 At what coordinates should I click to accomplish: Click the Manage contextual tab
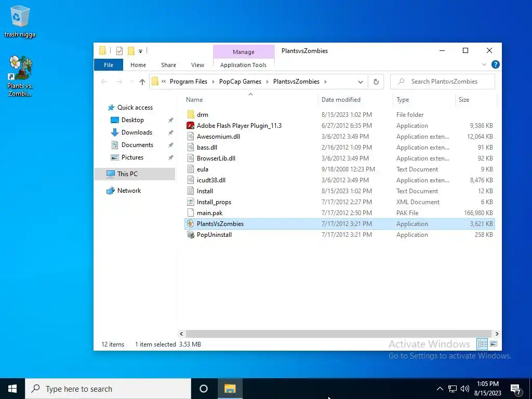click(244, 51)
